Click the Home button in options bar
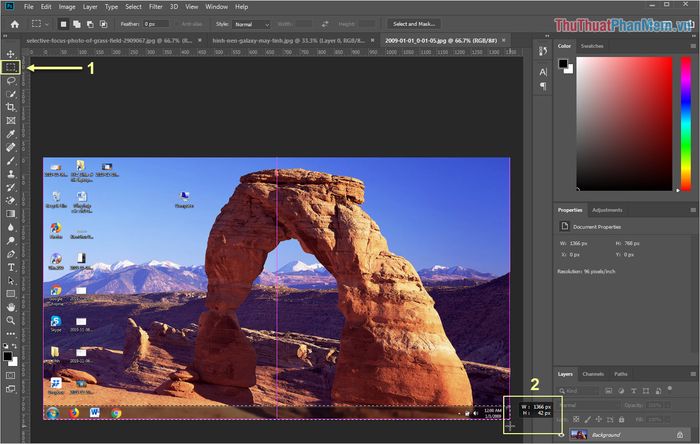This screenshot has height=444, width=700. [15, 24]
